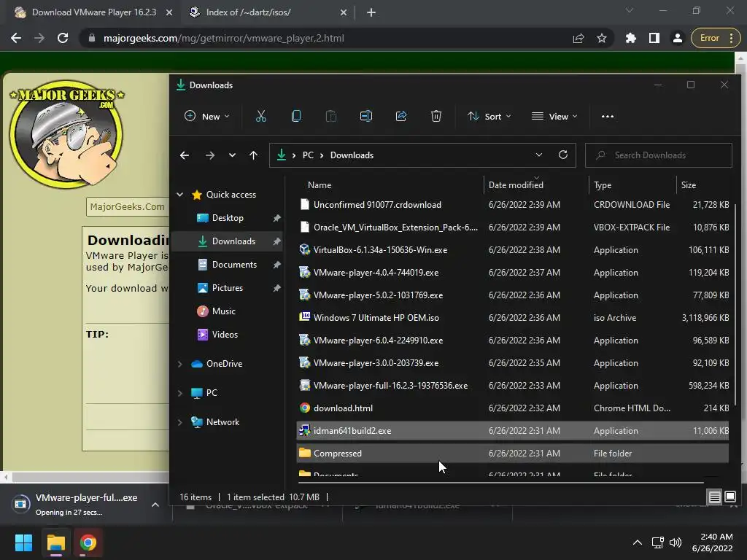Viewport: 747px width, 560px height.
Task: Select VirtualBox-6.1.34a-150636-Win.exe file
Action: click(x=513, y=249)
